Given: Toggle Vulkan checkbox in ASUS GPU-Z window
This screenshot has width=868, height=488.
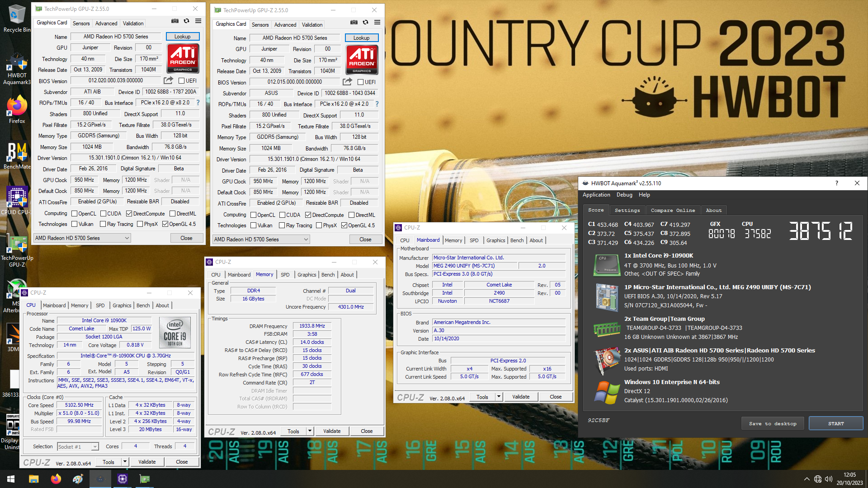Looking at the screenshot, I should pyautogui.click(x=254, y=225).
